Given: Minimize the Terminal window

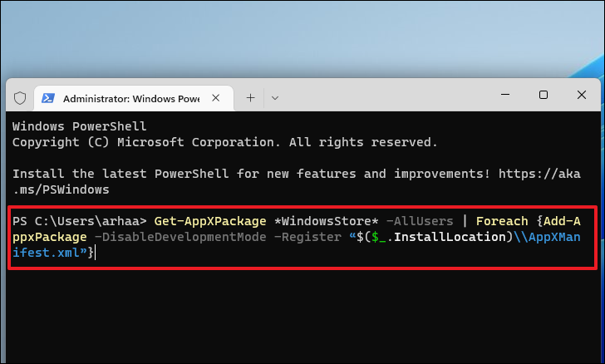Looking at the screenshot, I should [x=505, y=95].
